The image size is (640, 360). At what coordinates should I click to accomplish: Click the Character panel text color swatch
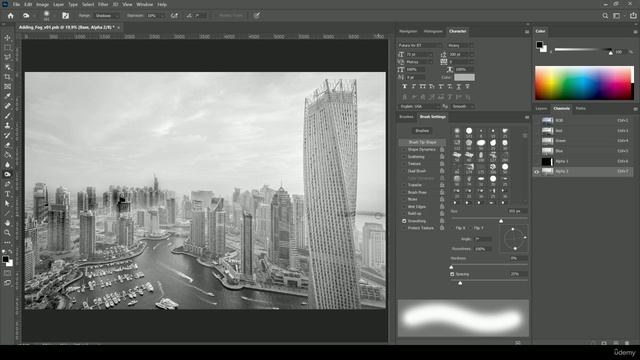pos(464,77)
